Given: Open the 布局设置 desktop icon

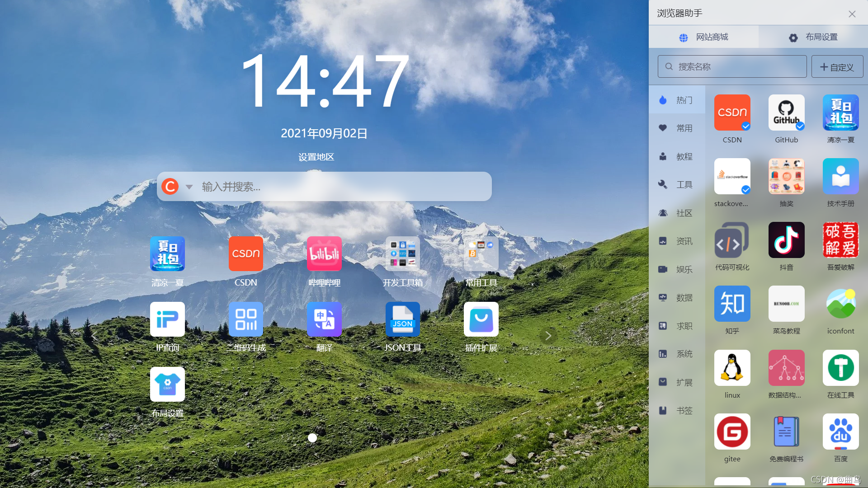Looking at the screenshot, I should pos(167,384).
